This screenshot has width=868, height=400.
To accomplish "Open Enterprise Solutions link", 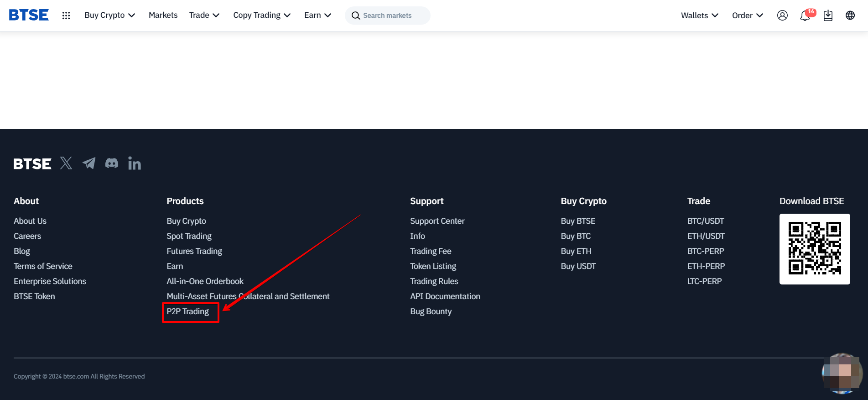I will [50, 281].
